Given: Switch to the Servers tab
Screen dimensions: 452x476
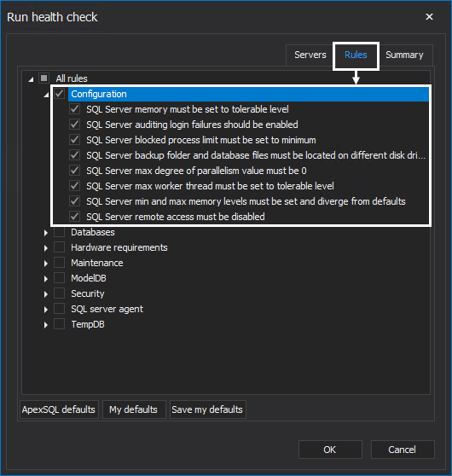Looking at the screenshot, I should tap(310, 55).
